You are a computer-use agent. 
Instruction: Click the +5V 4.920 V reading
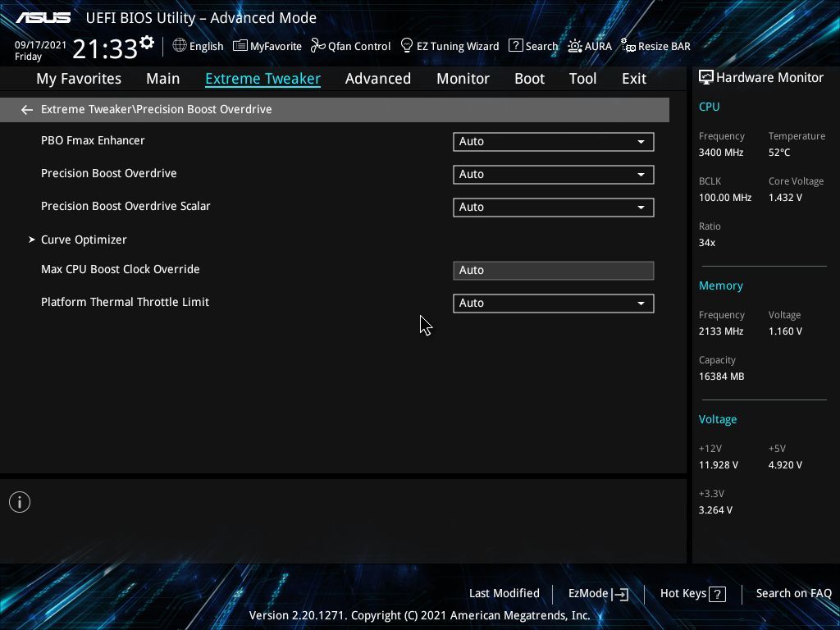coord(785,465)
